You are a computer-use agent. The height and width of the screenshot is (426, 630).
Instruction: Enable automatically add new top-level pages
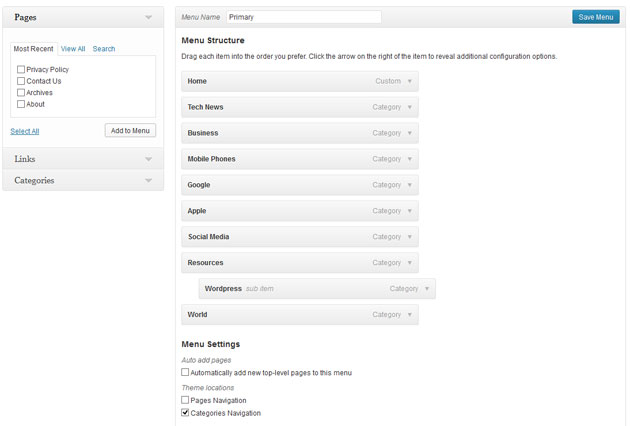pos(185,372)
